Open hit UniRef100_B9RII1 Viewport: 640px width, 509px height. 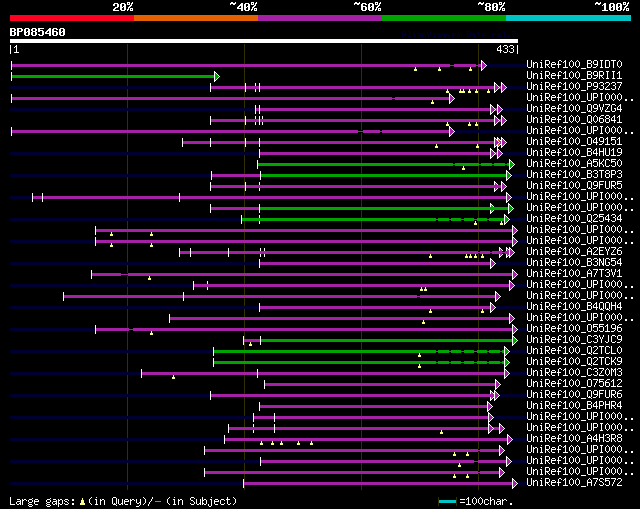(x=574, y=75)
